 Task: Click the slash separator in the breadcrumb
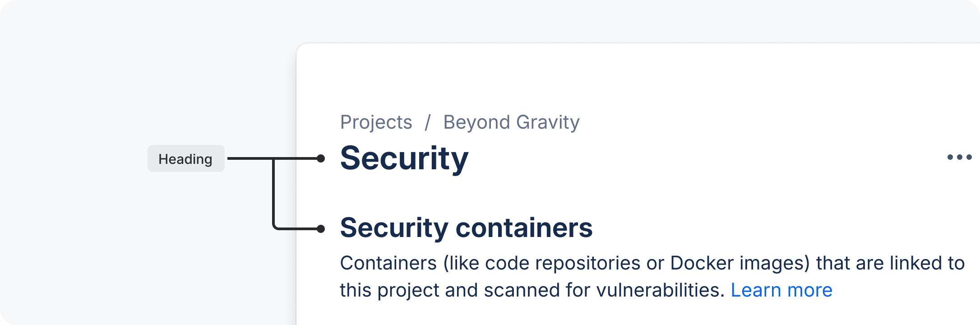coord(428,122)
